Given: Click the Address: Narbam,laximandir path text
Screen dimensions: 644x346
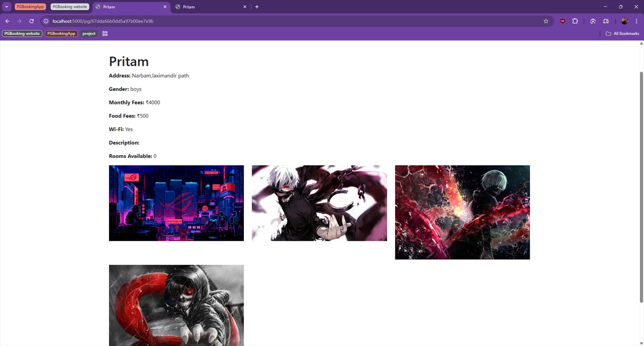Looking at the screenshot, I should [x=149, y=76].
